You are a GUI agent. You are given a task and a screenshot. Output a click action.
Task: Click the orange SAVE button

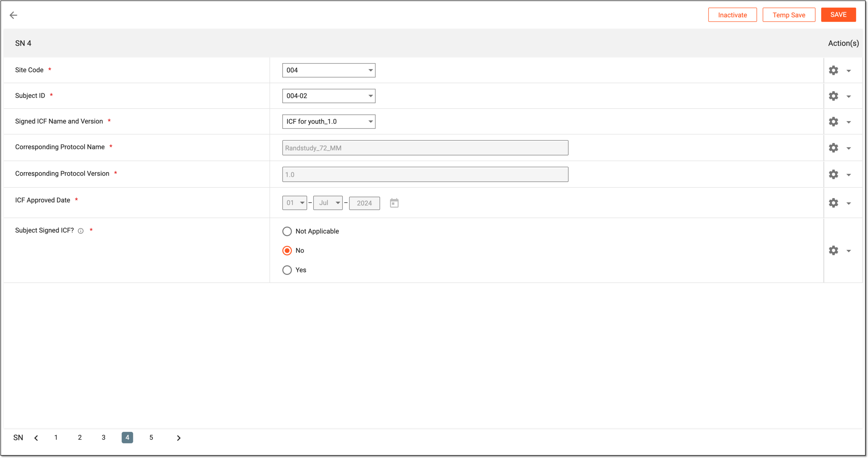click(838, 15)
